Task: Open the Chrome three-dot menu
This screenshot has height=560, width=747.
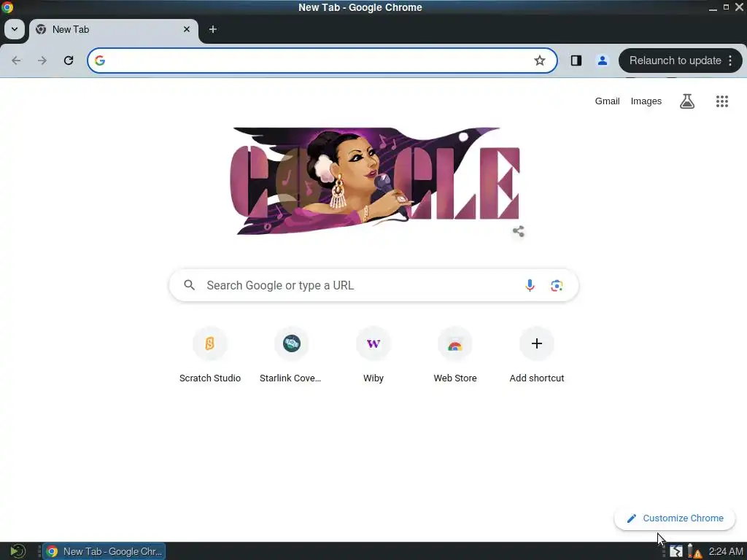Action: click(730, 61)
